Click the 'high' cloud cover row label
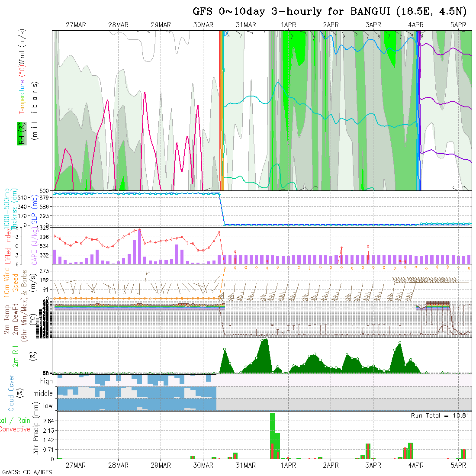The height and width of the screenshot is (476, 476). point(46,381)
